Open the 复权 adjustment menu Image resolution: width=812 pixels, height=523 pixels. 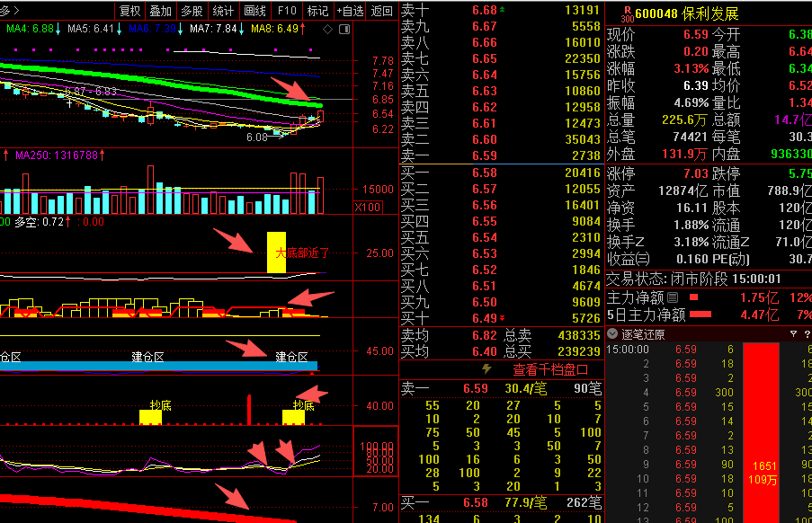pos(130,11)
